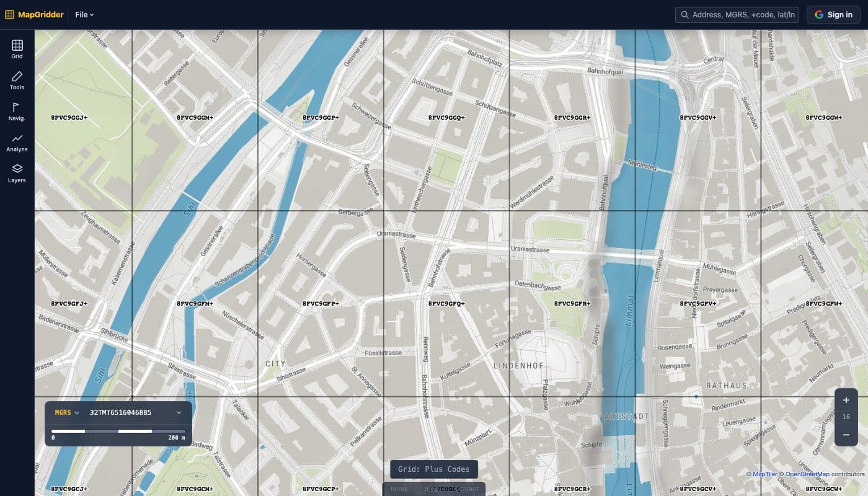Screen dimensions: 868x496
Task: Click the MapGridder logo icon
Action: (x=9, y=15)
